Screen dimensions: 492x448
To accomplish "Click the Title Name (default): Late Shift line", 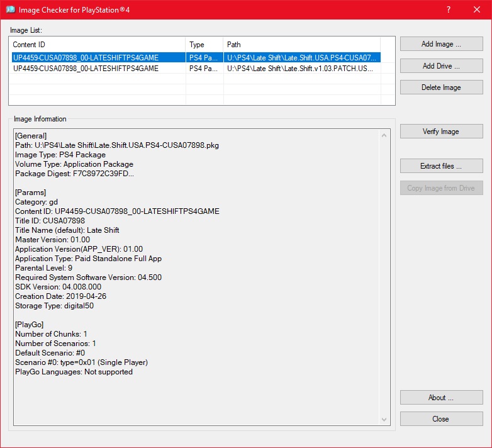I will 67,230.
